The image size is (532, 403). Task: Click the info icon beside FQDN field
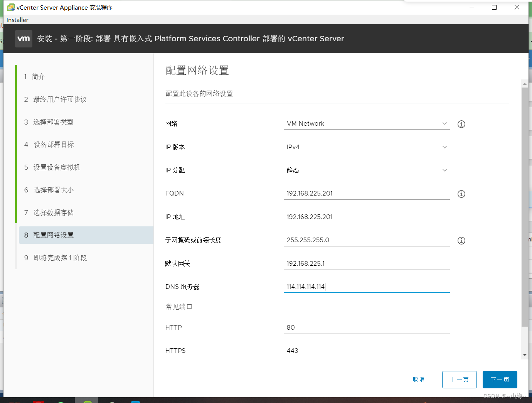tap(461, 194)
